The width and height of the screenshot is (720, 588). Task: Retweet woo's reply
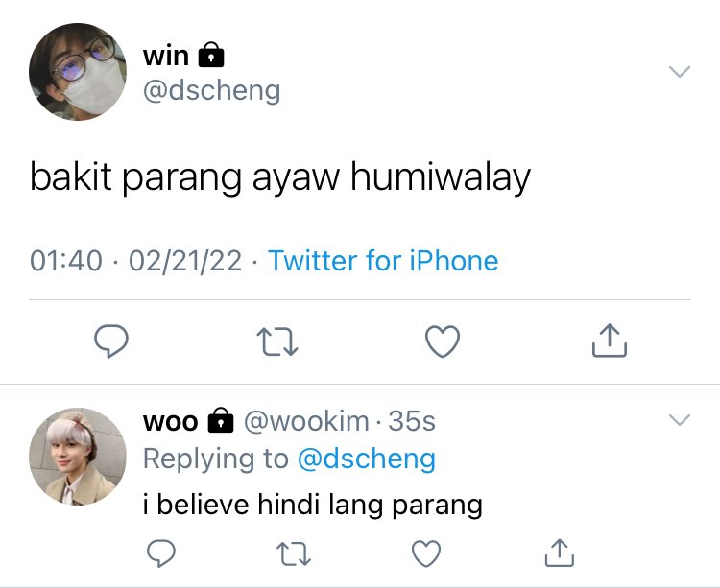(x=294, y=553)
